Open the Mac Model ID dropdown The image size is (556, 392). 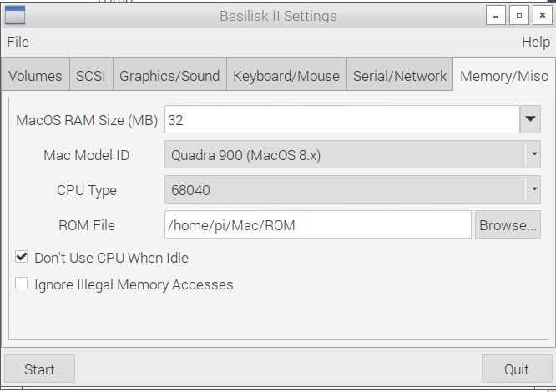coord(352,154)
